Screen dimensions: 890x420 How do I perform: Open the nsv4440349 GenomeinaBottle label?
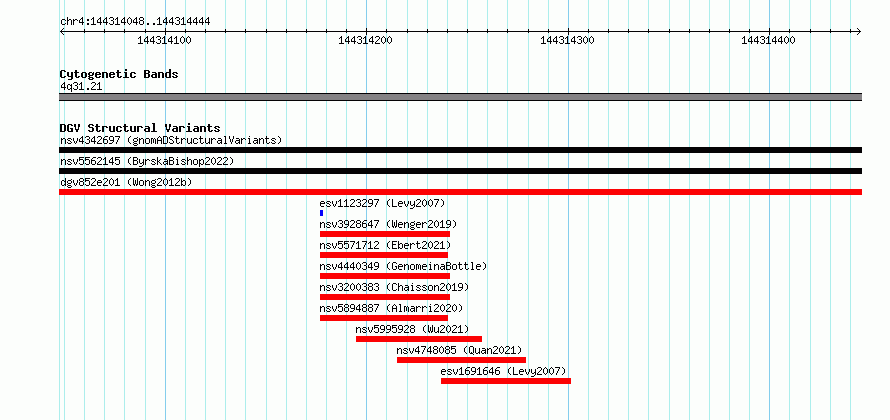pos(404,266)
